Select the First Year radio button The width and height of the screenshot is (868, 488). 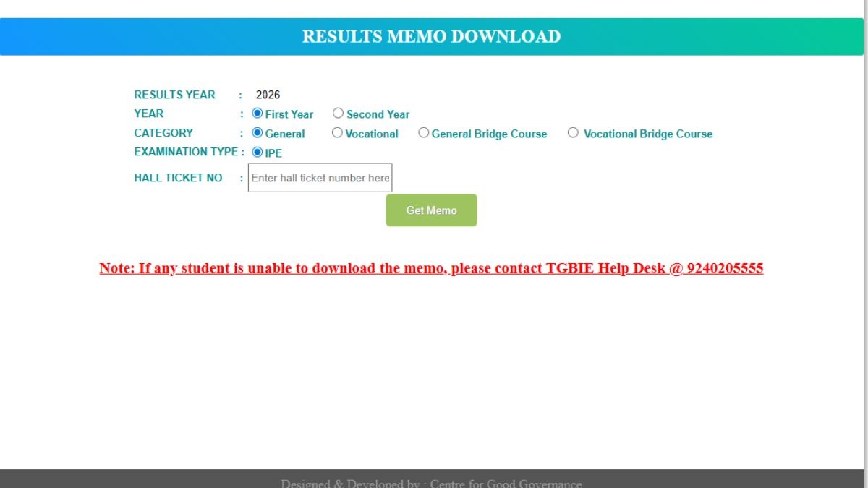(x=257, y=114)
